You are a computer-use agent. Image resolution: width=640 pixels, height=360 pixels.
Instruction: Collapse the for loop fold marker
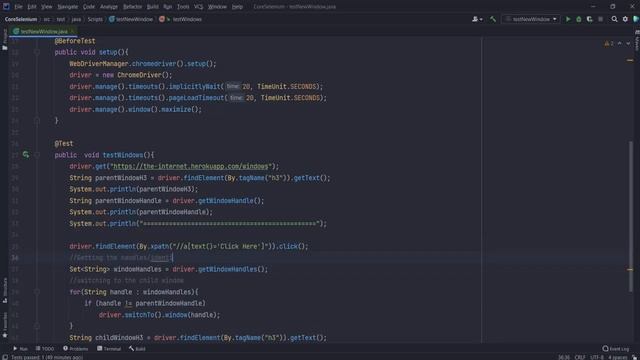coord(37,292)
